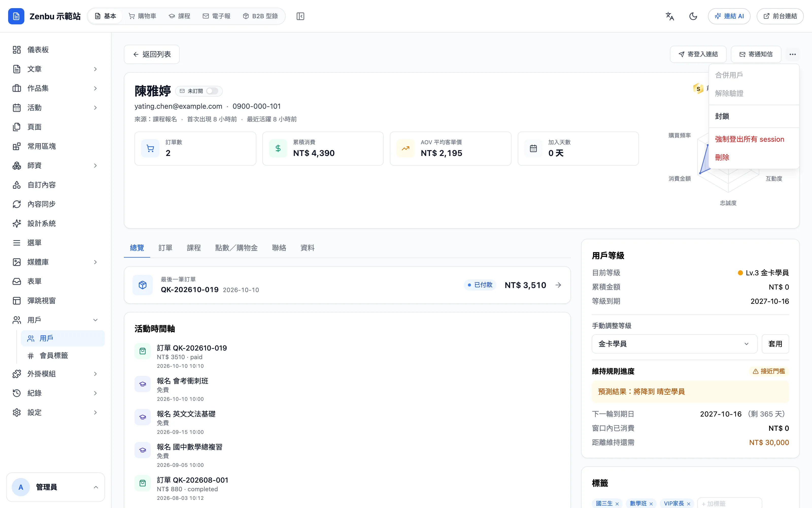
Task: Open 選單 menu item in sidebar
Action: (x=55, y=243)
